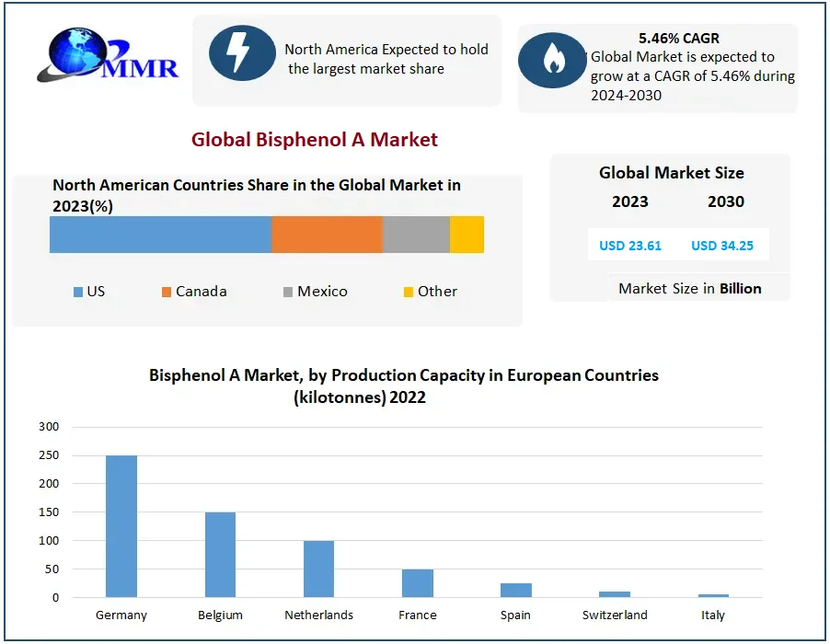Click the lightning bolt icon
This screenshot has width=830, height=644.
(242, 52)
